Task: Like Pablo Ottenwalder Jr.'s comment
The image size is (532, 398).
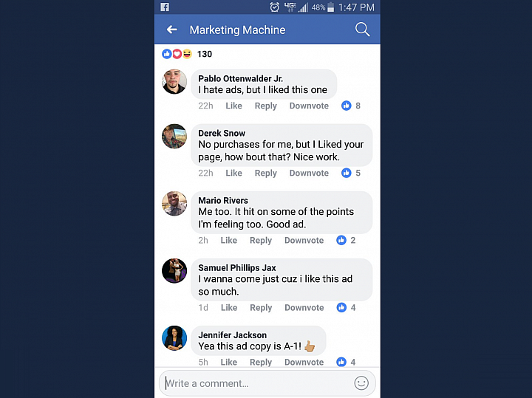Action: click(233, 106)
